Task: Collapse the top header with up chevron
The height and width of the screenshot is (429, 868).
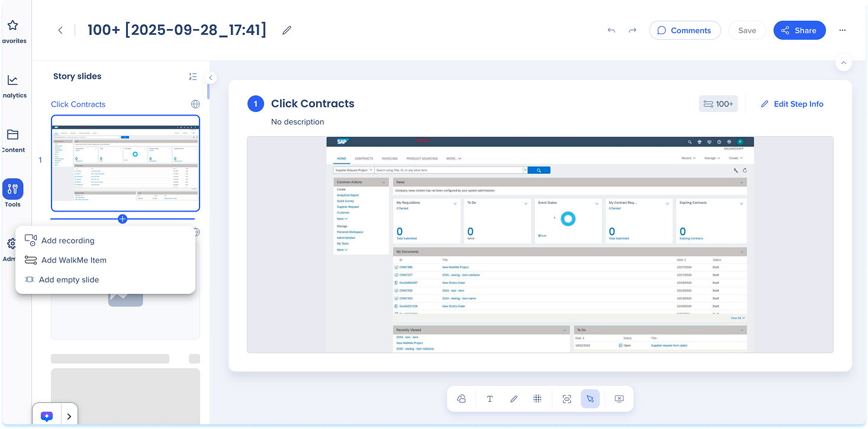Action: [x=843, y=63]
